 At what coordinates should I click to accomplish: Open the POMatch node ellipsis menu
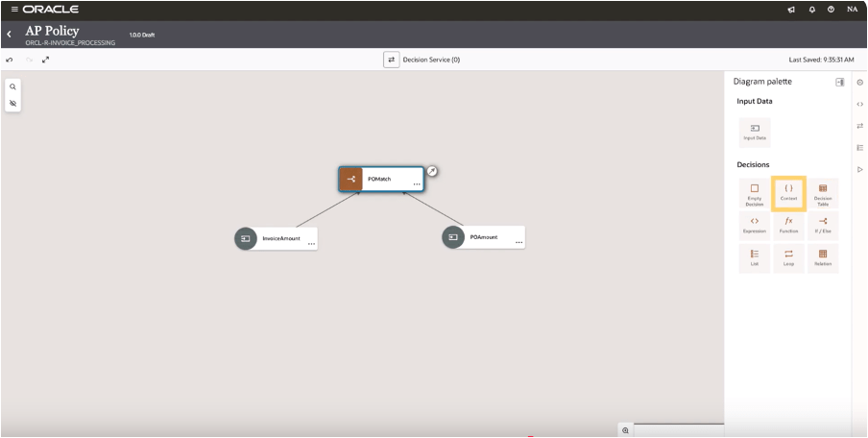417,183
